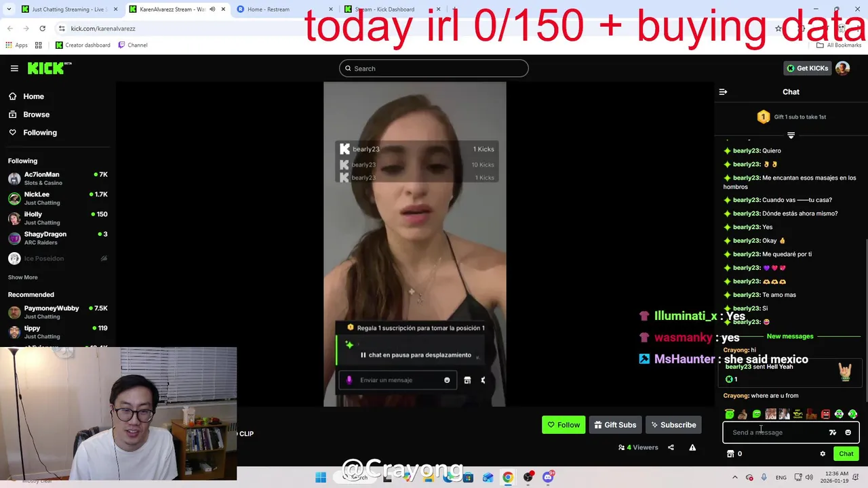Open All Bookmarks folder
868x488 pixels.
839,45
